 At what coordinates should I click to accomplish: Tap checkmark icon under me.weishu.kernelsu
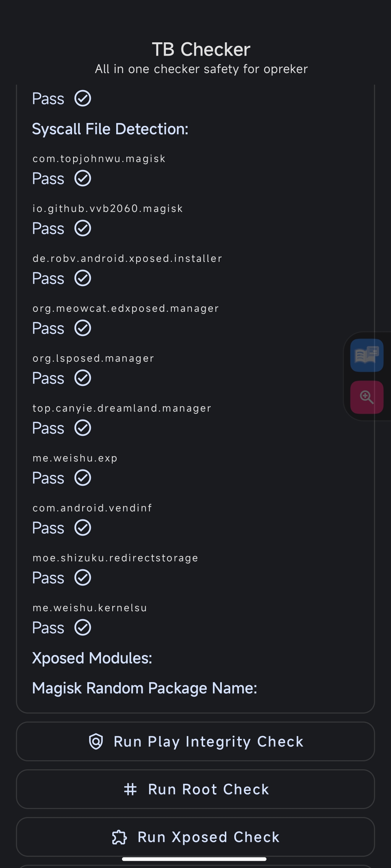click(x=83, y=627)
